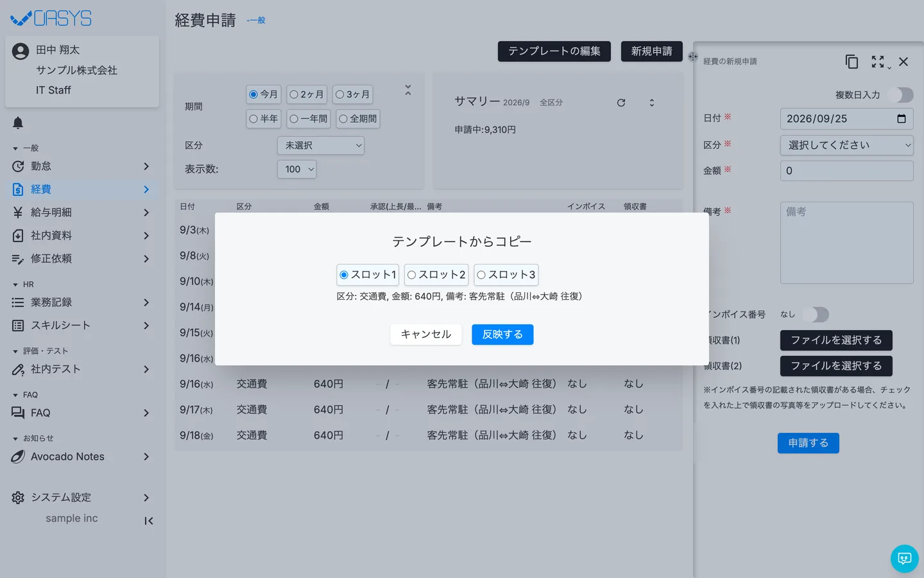Click the fullscreen expand icon in the form panel
924x578 pixels.
878,62
